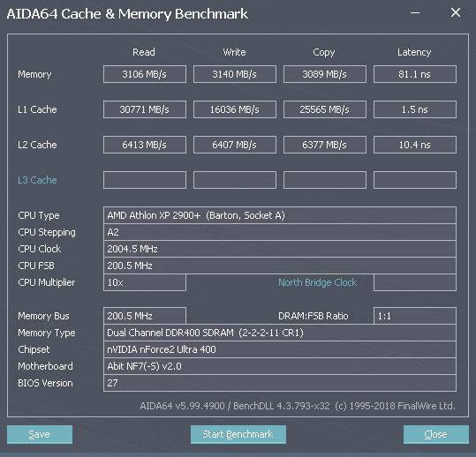Close window with the X icon
The height and width of the screenshot is (457, 476).
coord(456,12)
